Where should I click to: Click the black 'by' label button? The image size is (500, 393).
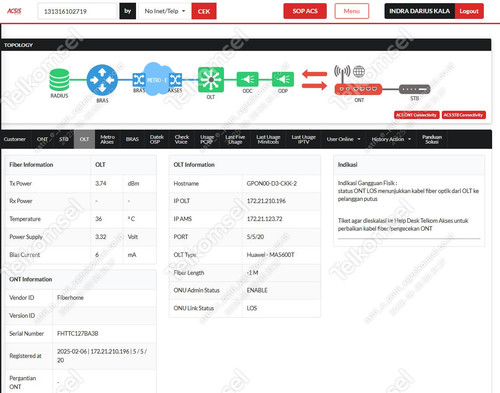128,11
